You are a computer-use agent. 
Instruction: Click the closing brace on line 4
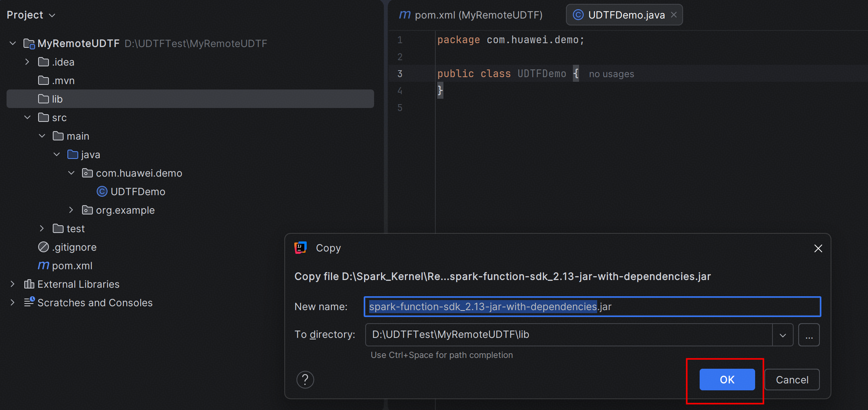440,91
